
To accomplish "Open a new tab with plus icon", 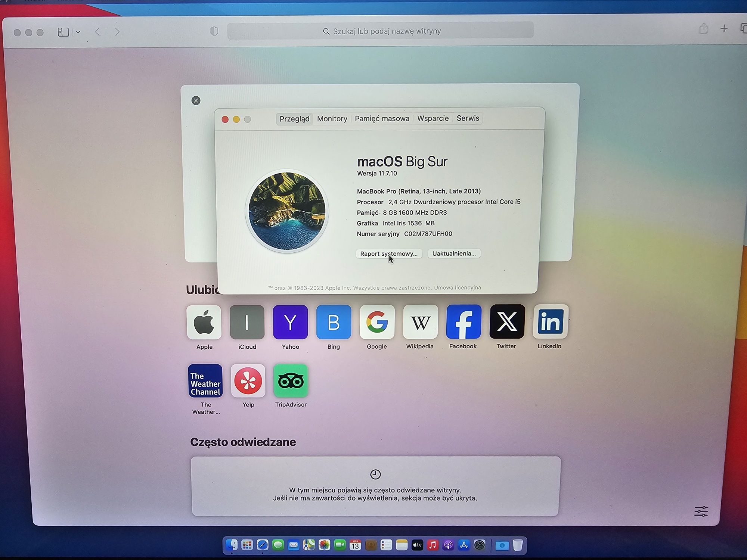I will 724,28.
